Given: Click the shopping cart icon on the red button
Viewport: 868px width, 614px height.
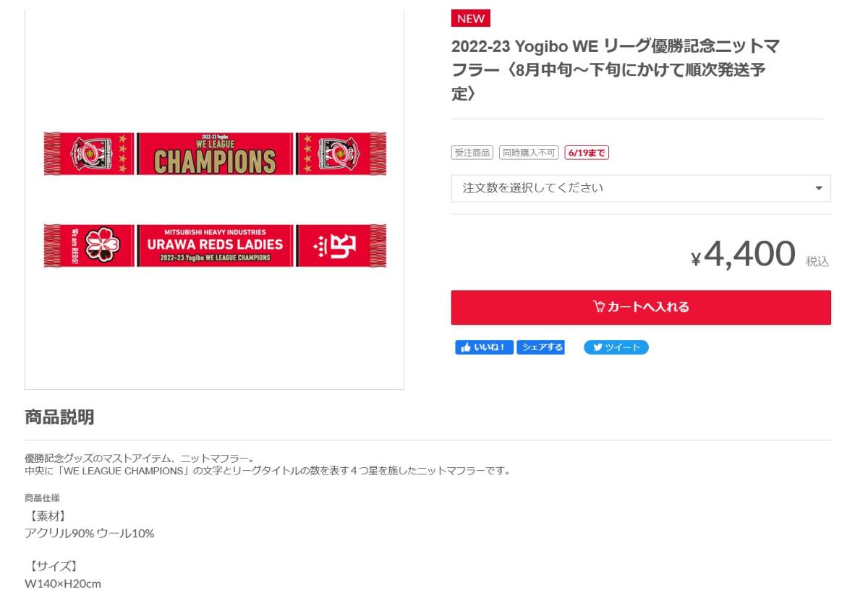Looking at the screenshot, I should [x=599, y=307].
